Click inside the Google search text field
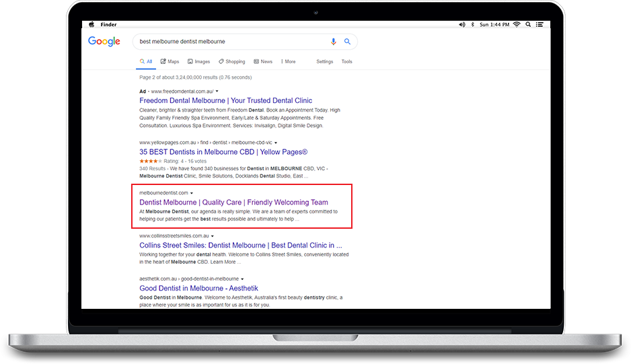 point(229,42)
